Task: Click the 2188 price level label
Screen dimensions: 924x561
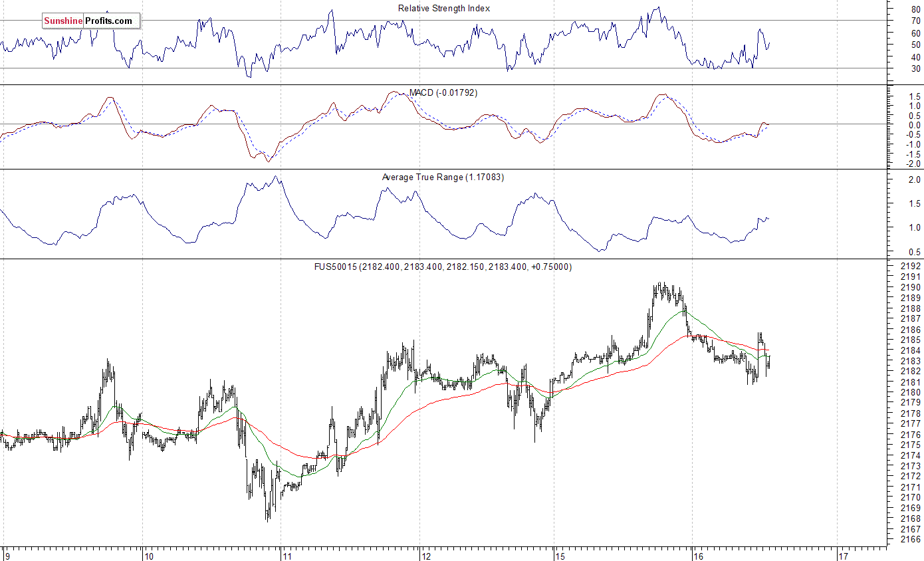Action: click(x=909, y=308)
